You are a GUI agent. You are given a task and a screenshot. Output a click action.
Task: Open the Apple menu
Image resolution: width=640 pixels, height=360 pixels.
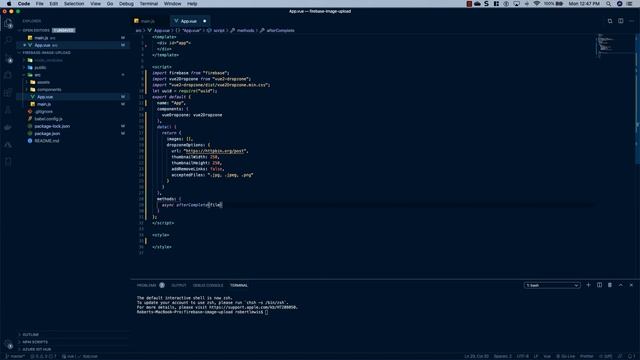9,4
